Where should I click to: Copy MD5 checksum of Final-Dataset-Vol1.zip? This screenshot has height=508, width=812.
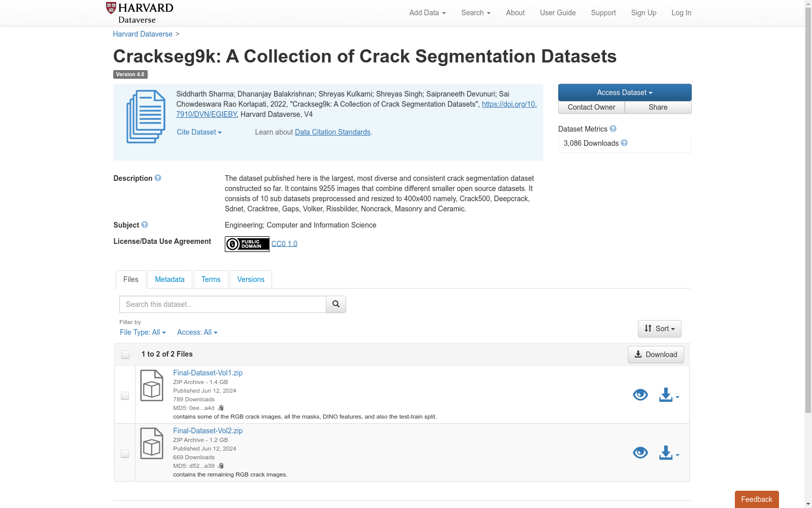[x=221, y=408]
